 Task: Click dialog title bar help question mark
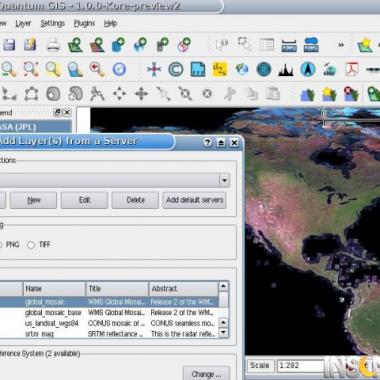[x=207, y=143]
